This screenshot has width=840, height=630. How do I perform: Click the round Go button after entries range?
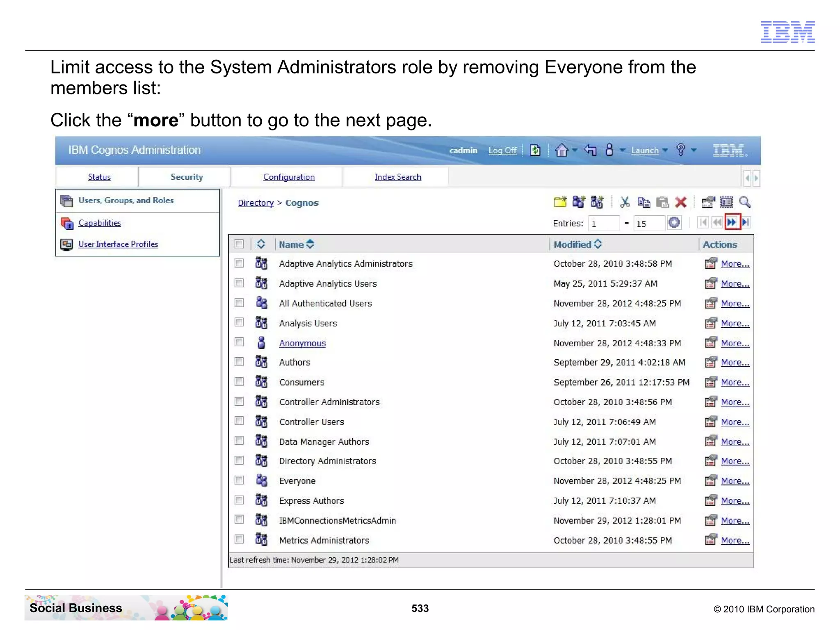(x=674, y=222)
